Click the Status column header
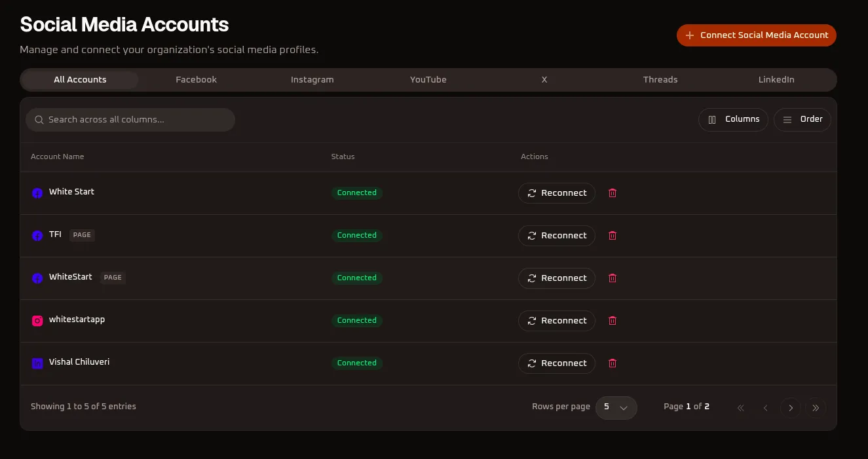The width and height of the screenshot is (868, 459). [343, 157]
